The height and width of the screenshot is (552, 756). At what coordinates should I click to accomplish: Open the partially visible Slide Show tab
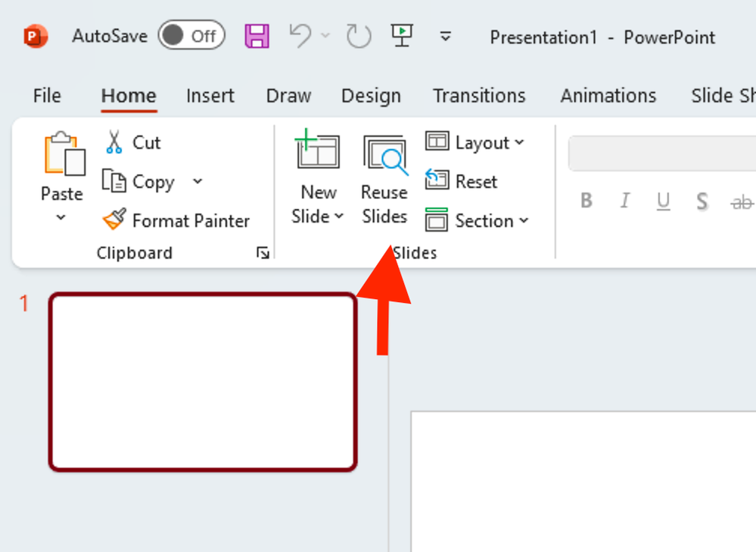723,95
